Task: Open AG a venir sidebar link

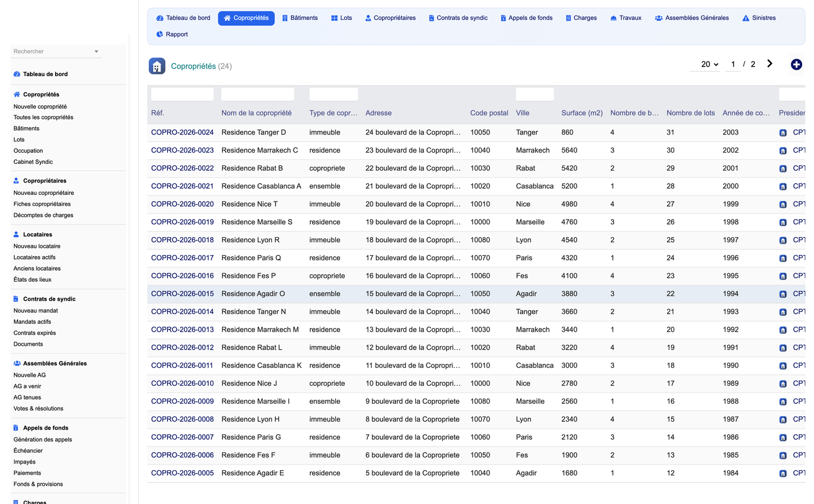Action: tap(27, 386)
